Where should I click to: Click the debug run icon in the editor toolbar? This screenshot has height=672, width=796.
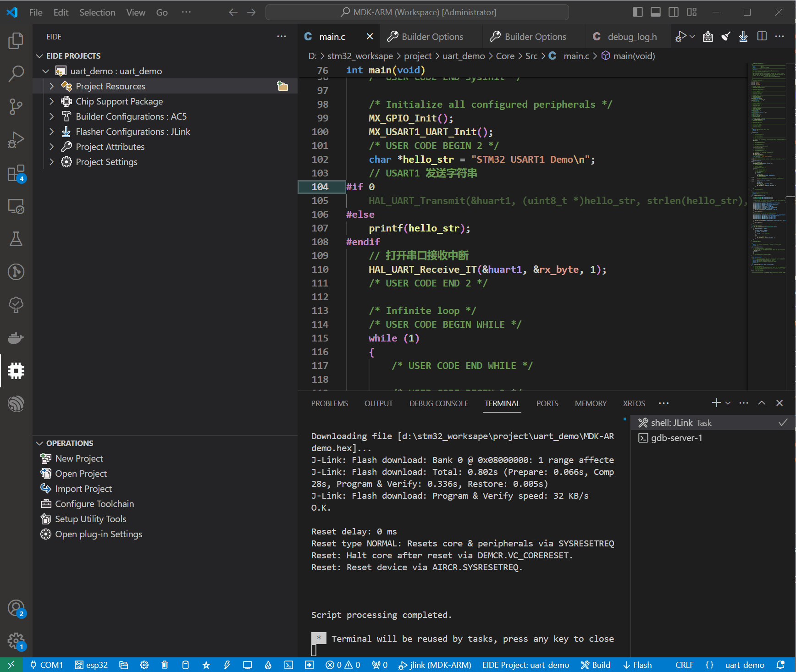pyautogui.click(x=681, y=37)
